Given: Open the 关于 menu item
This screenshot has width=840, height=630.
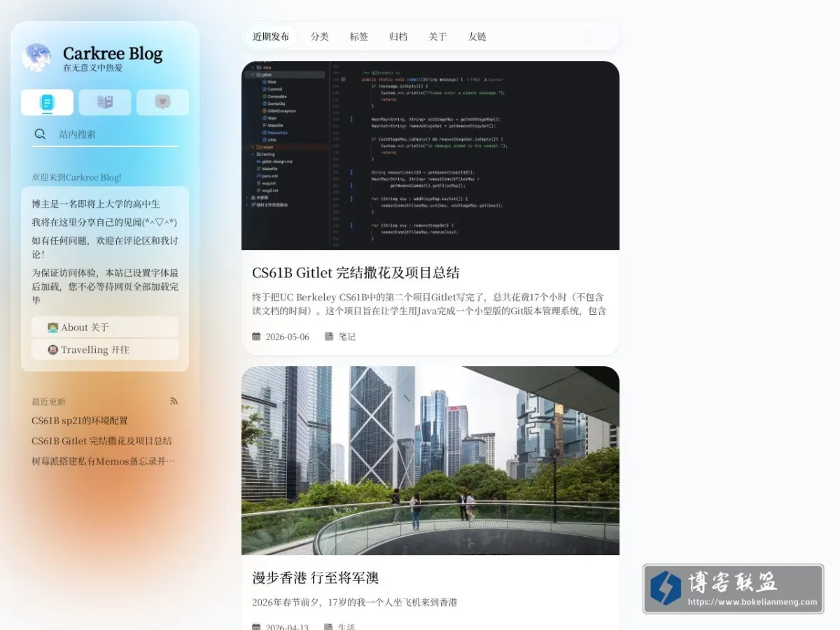Looking at the screenshot, I should click(437, 36).
